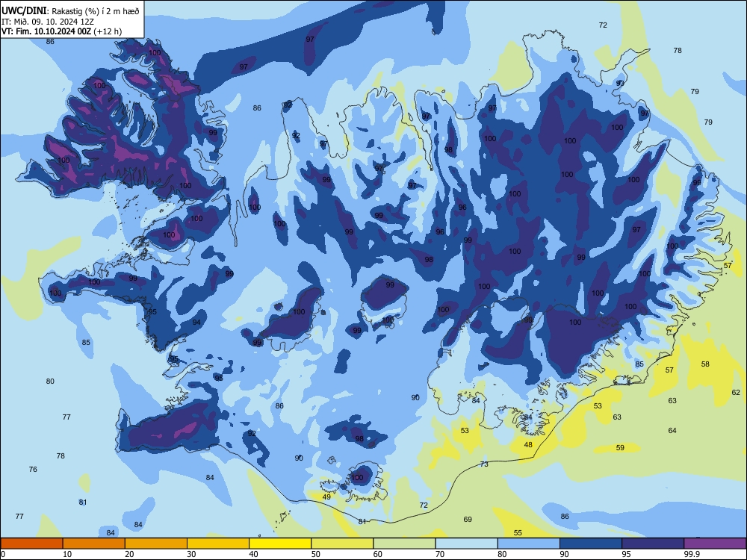
Task: Click the legend tick label 99.9
Action: click(x=692, y=554)
